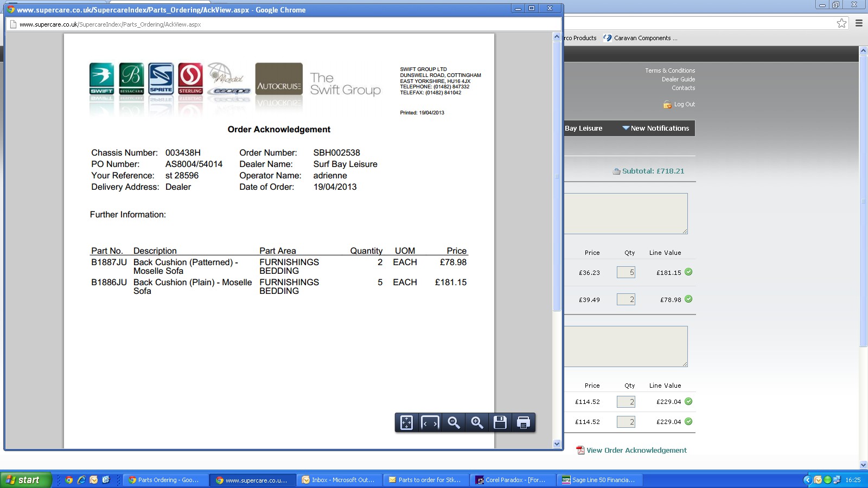Image resolution: width=868 pixels, height=488 pixels.
Task: Click the Back Cushion (Plain) description
Action: (x=193, y=287)
